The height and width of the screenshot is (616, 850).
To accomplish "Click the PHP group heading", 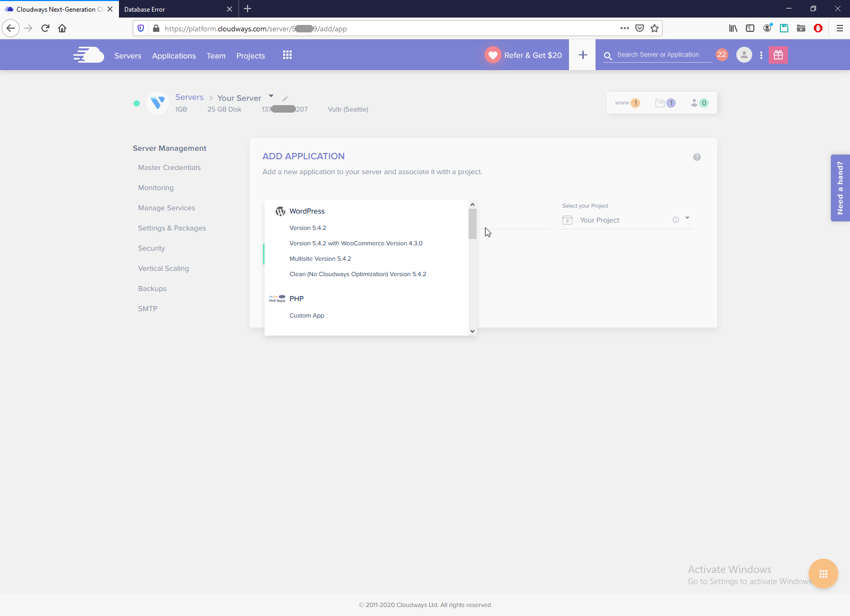I will click(x=296, y=298).
